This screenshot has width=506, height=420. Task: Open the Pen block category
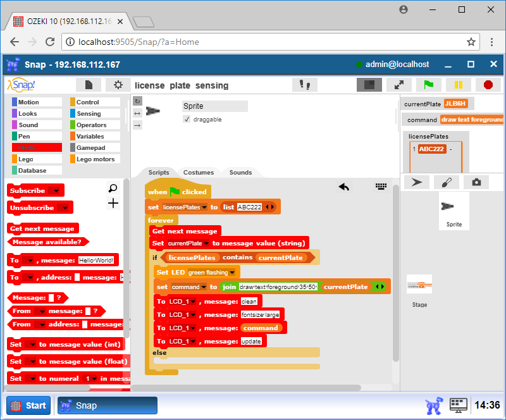click(x=37, y=136)
